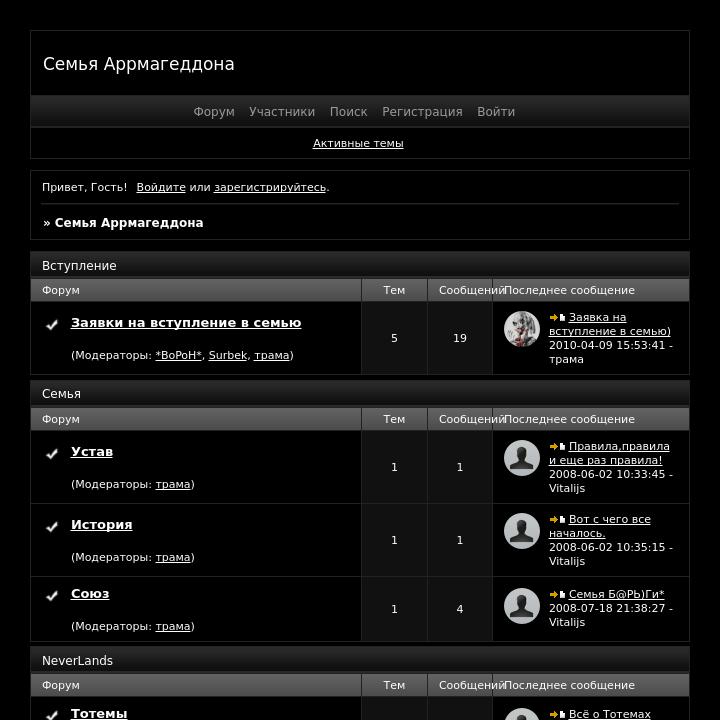Screen dimensions: 720x720
Task: Click the yellow arrow icon before Правила,правила
Action: point(554,446)
